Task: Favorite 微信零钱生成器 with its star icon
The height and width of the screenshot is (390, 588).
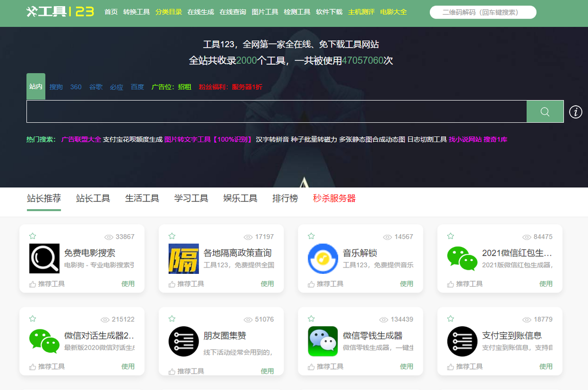Action: coord(311,318)
